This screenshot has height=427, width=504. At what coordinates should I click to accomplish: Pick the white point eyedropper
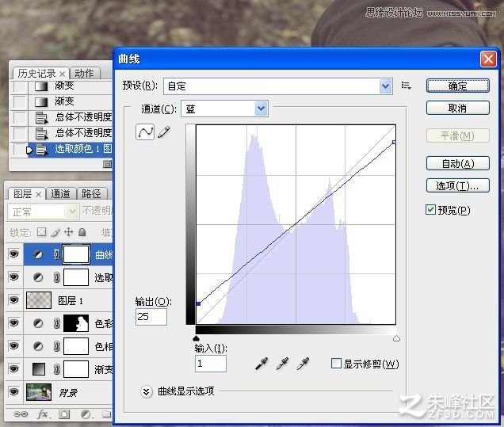tap(303, 364)
